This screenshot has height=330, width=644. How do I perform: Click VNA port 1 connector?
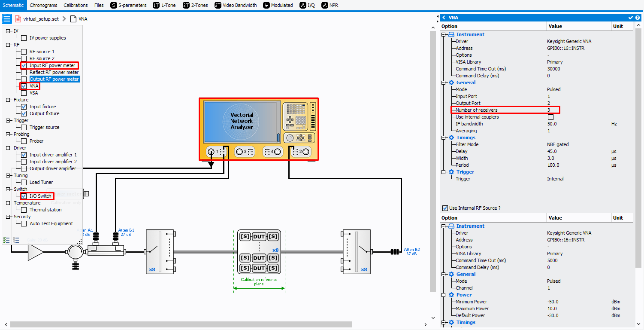211,151
